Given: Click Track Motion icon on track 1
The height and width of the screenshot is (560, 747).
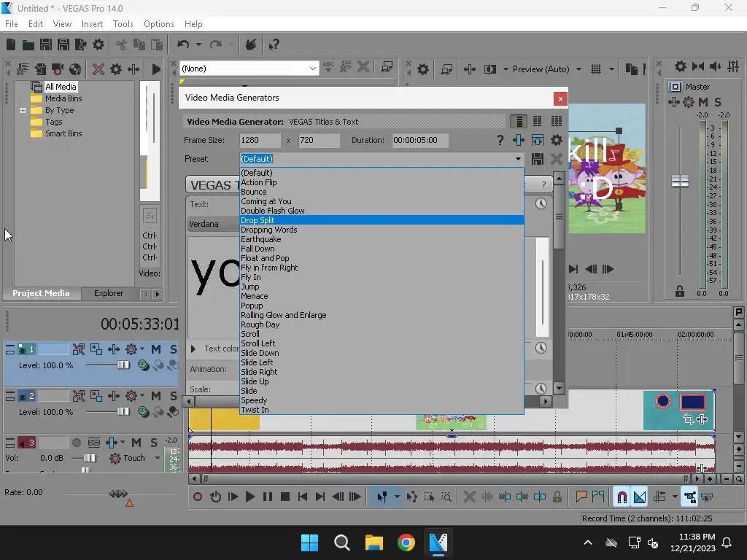Looking at the screenshot, I should click(96, 349).
